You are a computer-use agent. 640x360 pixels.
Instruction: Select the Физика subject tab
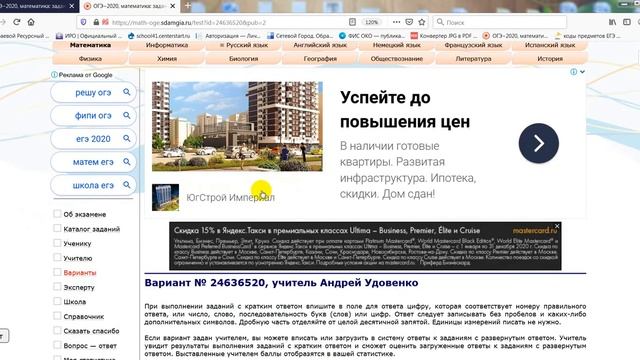90,59
